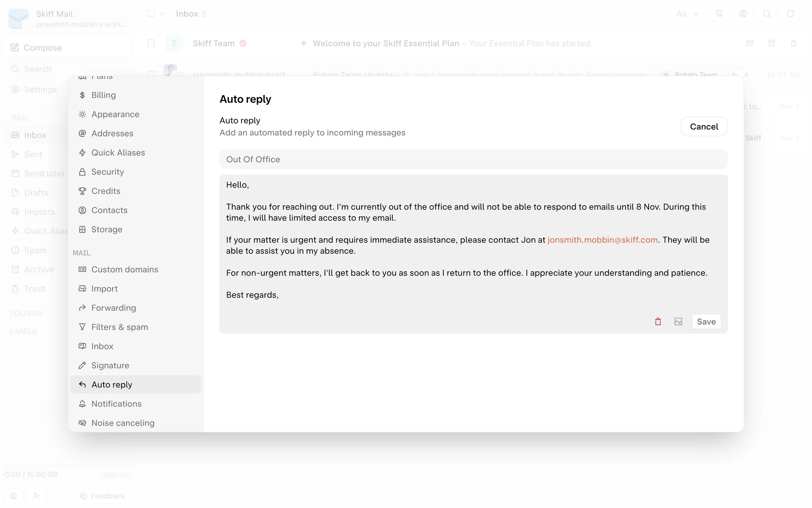Click the filter icon in inbox header
Viewport: 812px width, 508px height.
click(x=719, y=14)
